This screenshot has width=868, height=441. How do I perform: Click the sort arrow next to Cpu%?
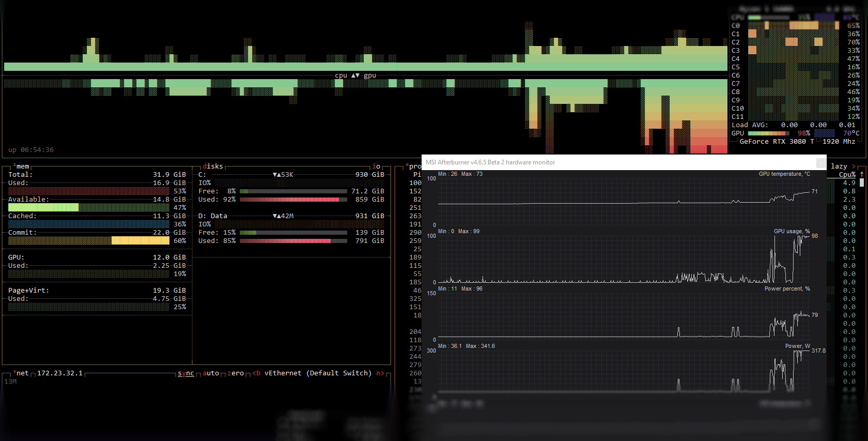point(862,175)
